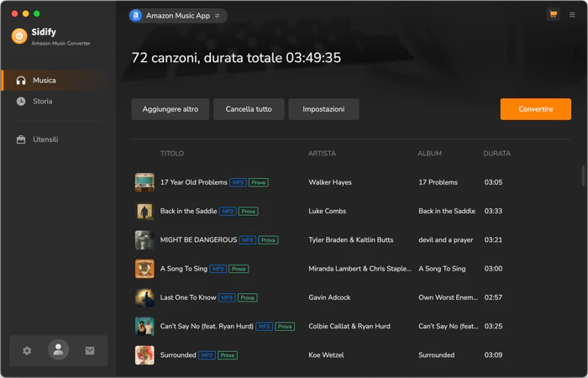This screenshot has height=378, width=588.
Task: Click the Amazon logo icon
Action: pyautogui.click(x=136, y=16)
